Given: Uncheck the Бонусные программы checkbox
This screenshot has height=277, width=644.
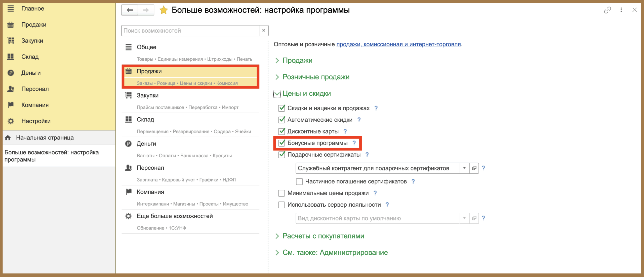Looking at the screenshot, I should click(x=282, y=143).
